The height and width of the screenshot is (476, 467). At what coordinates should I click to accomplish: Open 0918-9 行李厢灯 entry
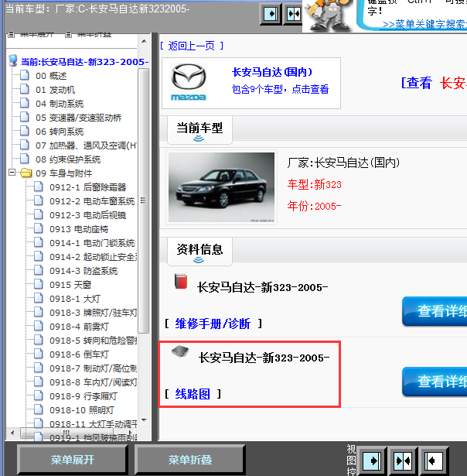click(x=84, y=396)
